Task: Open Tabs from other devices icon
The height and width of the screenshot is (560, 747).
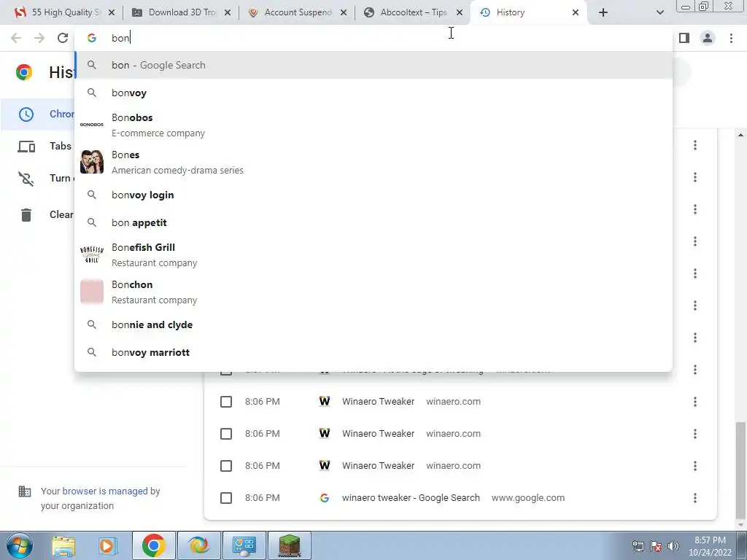Action: 26,146
